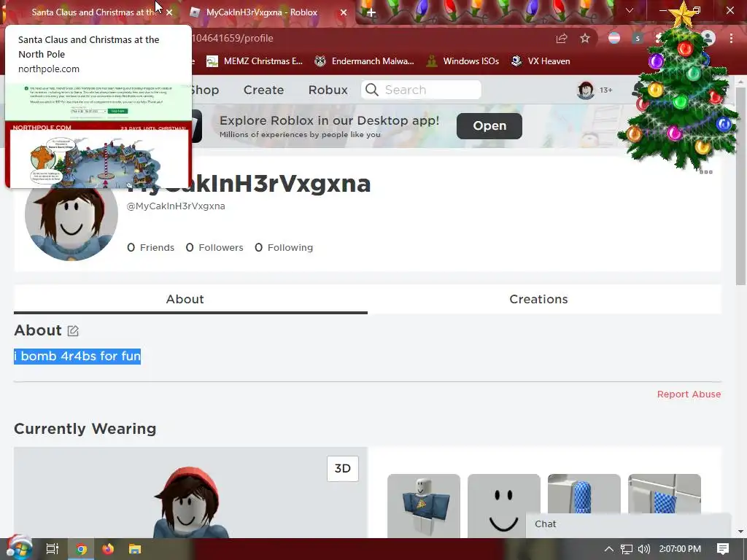
Task: Open the clock showing 2:07:00 PM
Action: coord(681,549)
